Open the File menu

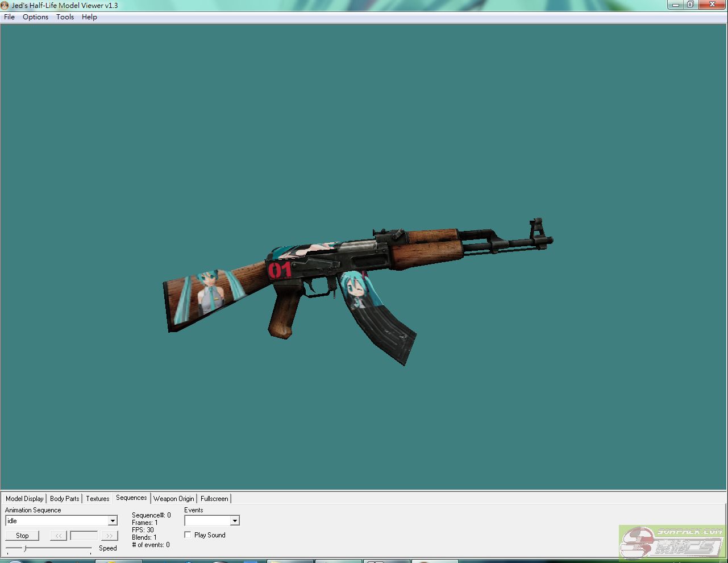[9, 17]
